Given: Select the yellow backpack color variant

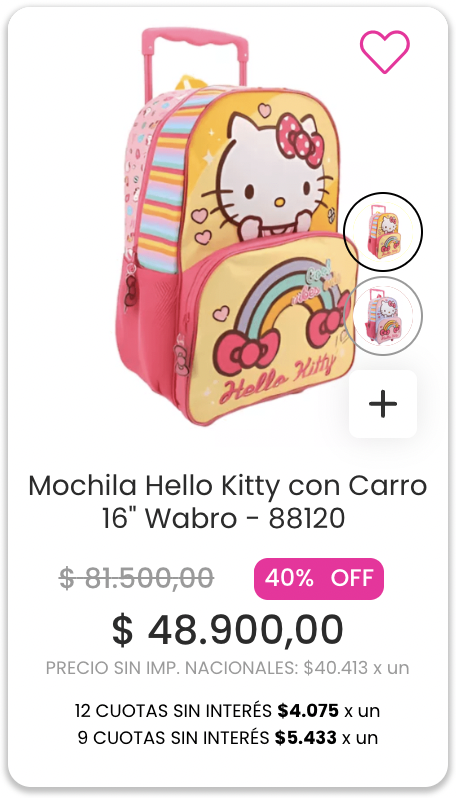Looking at the screenshot, I should (x=383, y=232).
